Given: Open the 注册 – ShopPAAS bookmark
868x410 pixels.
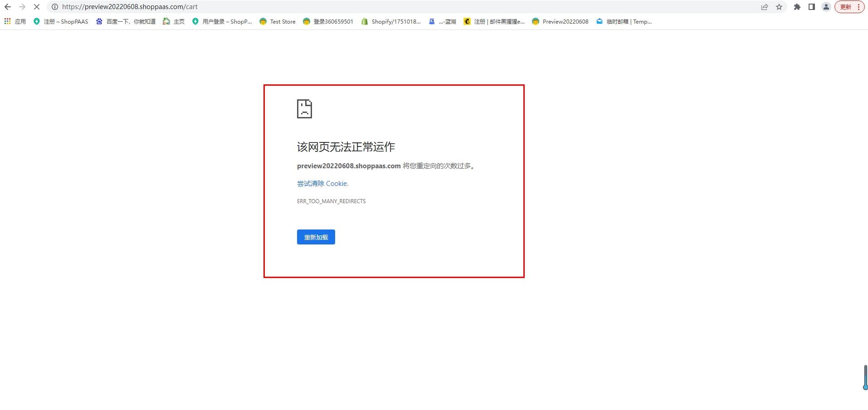Looking at the screenshot, I should 61,21.
